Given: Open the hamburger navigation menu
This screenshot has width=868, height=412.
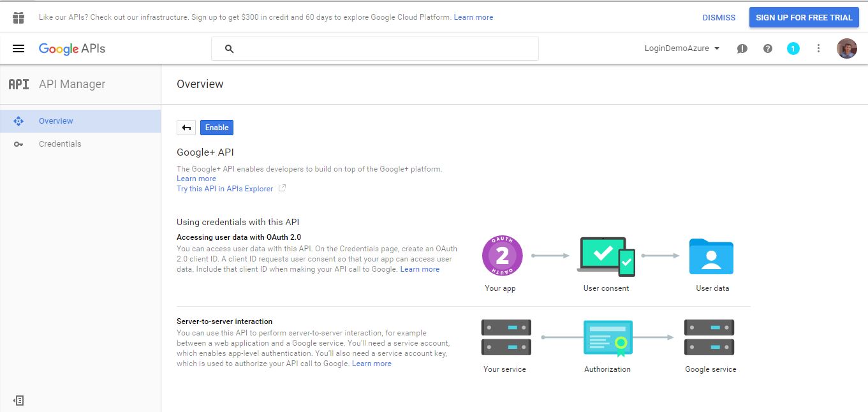Looking at the screenshot, I should pyautogui.click(x=18, y=48).
